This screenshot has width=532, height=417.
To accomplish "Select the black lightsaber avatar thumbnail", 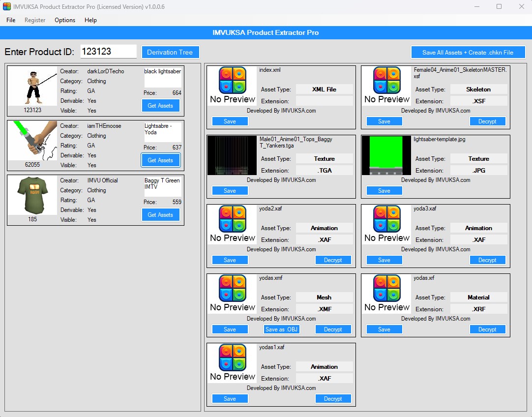I will [x=32, y=87].
